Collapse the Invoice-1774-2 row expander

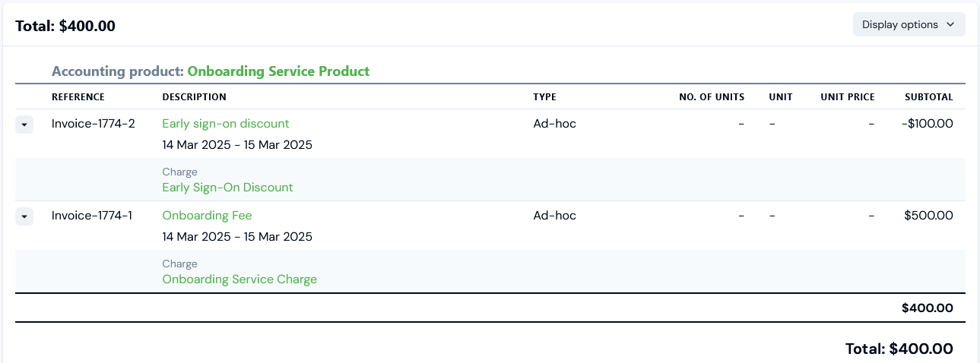(x=24, y=125)
